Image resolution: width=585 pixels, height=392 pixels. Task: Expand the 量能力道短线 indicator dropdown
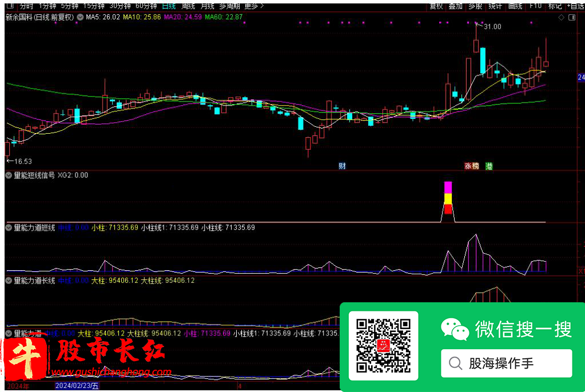(9, 227)
